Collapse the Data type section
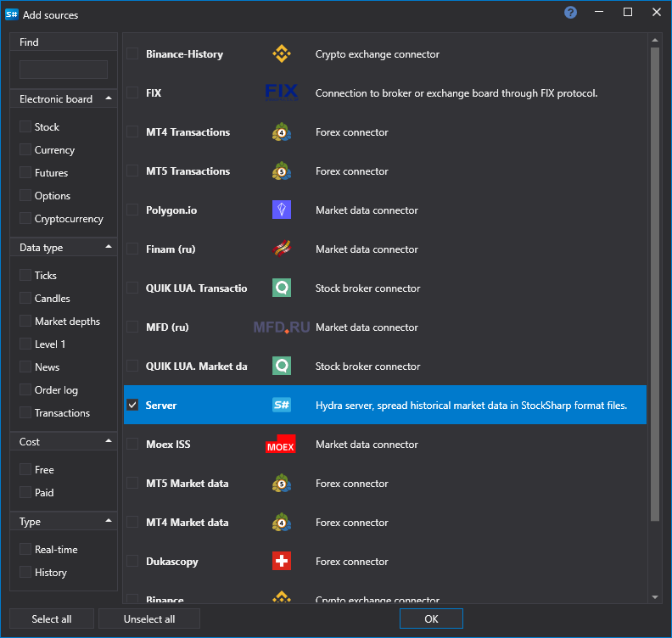The image size is (672, 638). [x=109, y=247]
